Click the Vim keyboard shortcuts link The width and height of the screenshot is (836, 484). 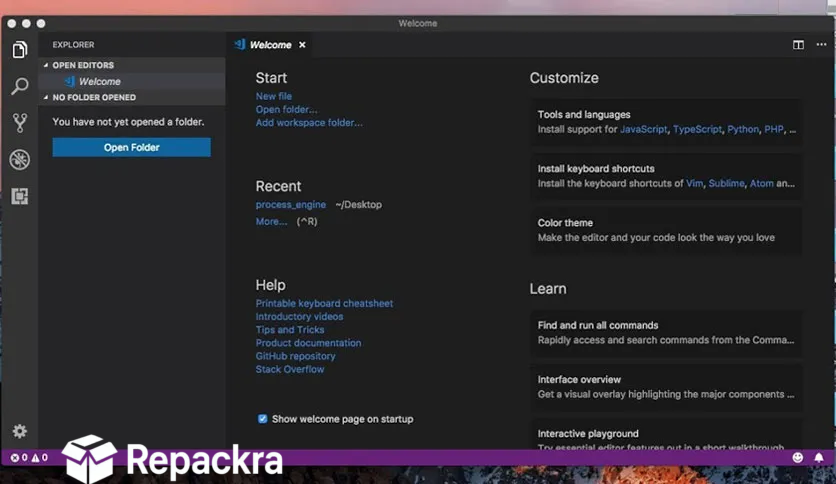coord(694,183)
